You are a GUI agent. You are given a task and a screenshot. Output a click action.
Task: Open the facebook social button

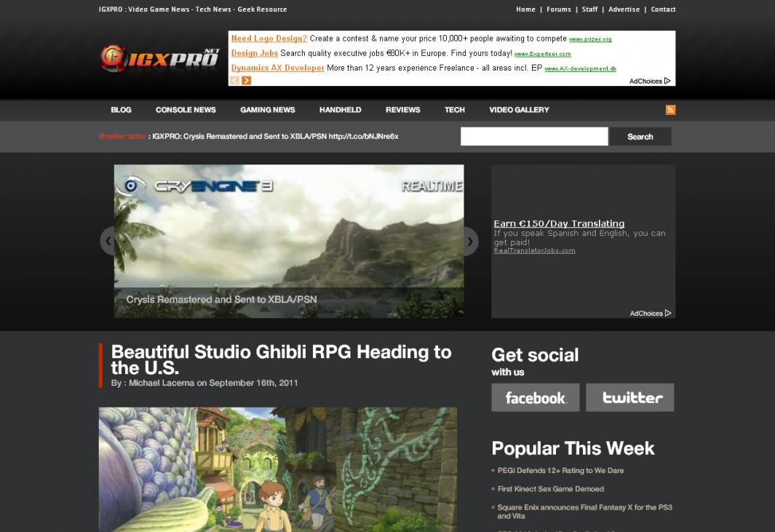[536, 397]
